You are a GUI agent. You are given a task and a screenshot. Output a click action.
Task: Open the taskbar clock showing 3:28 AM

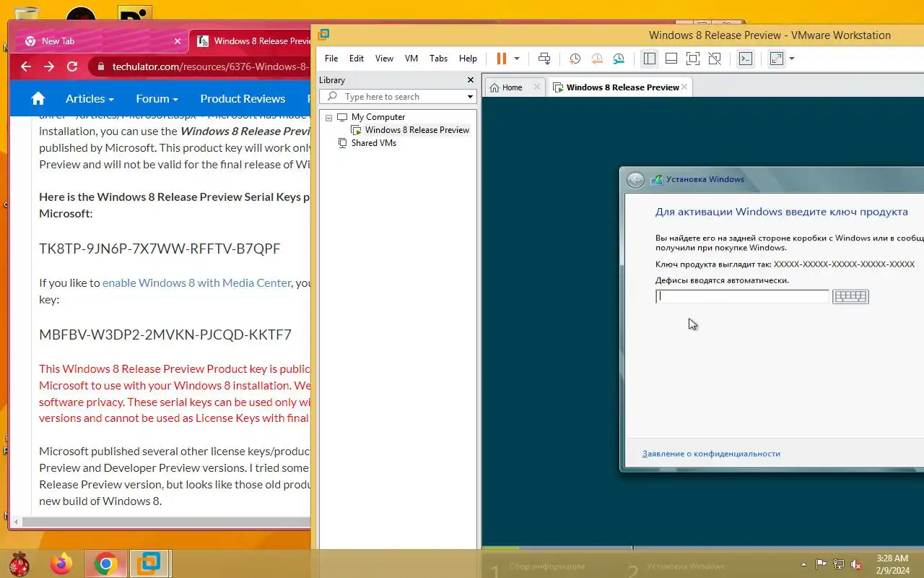pos(892,564)
